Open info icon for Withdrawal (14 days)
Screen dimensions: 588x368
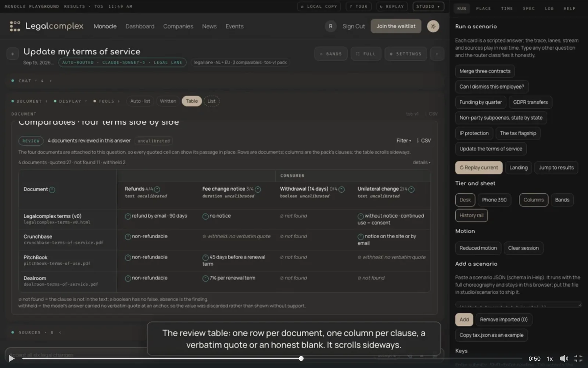(x=341, y=189)
